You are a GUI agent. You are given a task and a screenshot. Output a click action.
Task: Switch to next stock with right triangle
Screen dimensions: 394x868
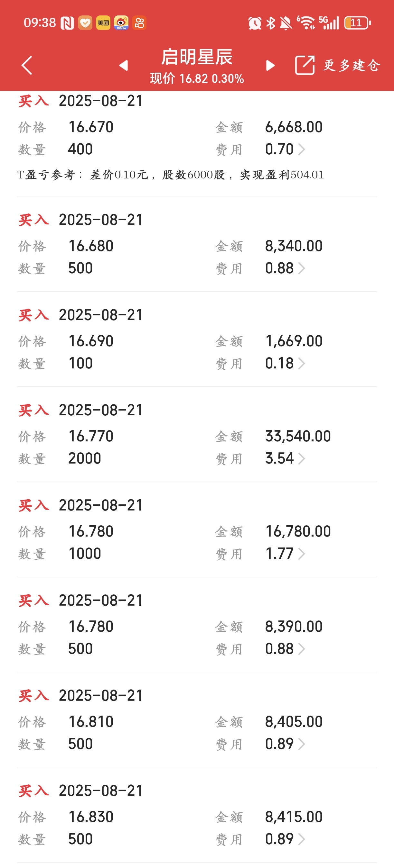(x=270, y=65)
